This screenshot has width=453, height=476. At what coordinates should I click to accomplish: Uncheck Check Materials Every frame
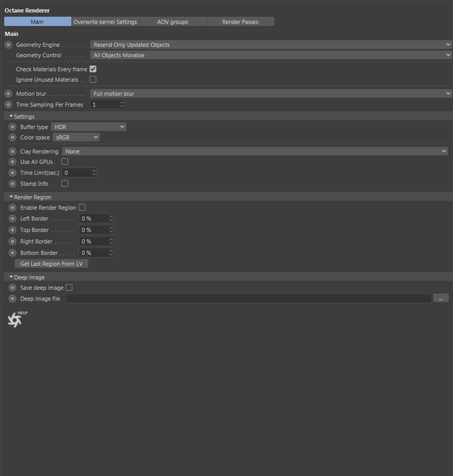pyautogui.click(x=93, y=69)
